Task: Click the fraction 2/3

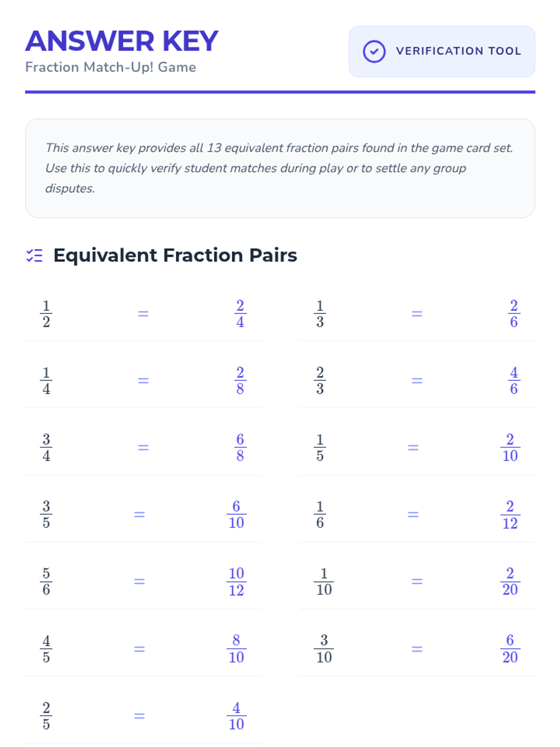Action: coord(320,381)
